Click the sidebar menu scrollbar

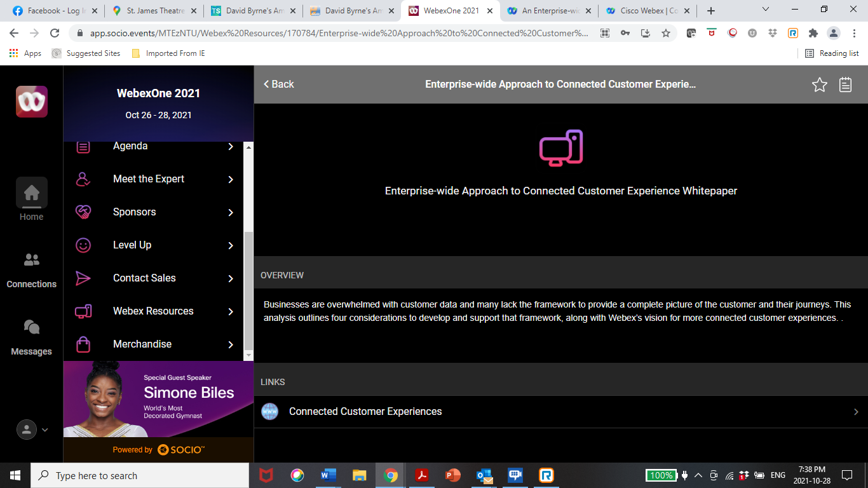click(248, 291)
